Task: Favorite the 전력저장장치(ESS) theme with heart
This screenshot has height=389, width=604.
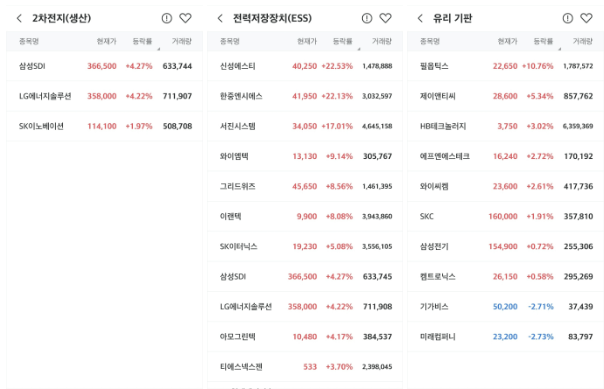Action: (386, 18)
